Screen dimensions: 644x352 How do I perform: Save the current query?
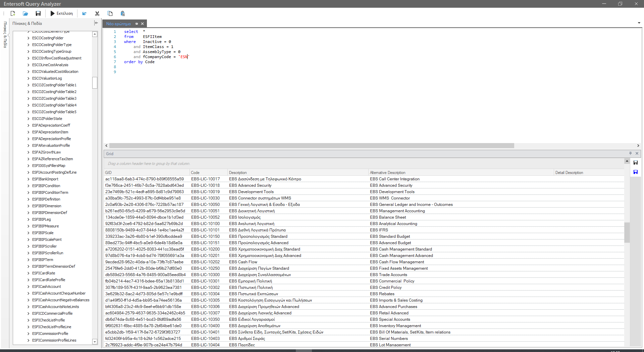tap(38, 13)
